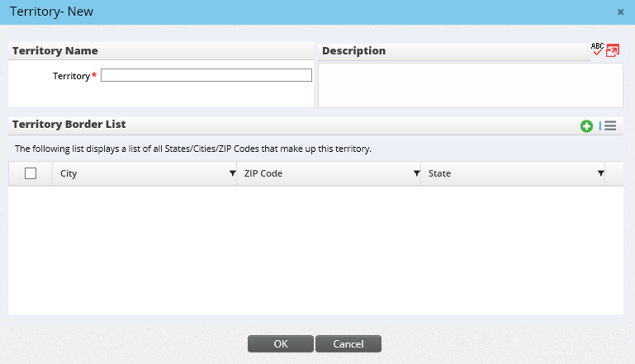Run spell check on the Description
Image resolution: width=635 pixels, height=364 pixels.
(x=598, y=50)
